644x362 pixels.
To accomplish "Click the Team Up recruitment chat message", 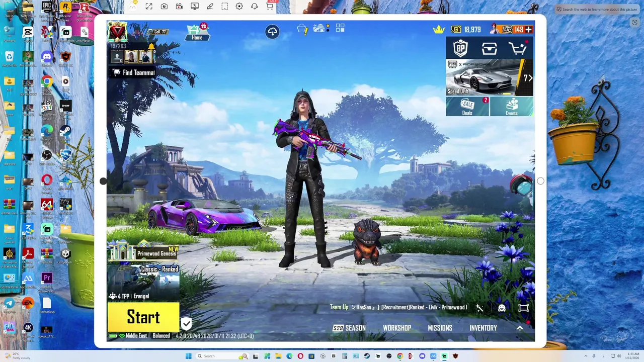I will click(398, 307).
